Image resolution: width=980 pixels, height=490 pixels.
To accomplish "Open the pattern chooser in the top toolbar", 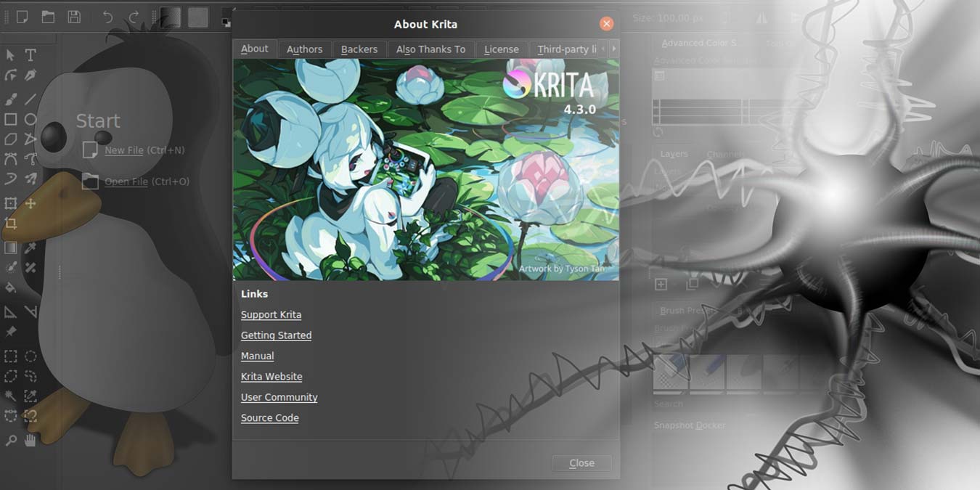I will (198, 17).
